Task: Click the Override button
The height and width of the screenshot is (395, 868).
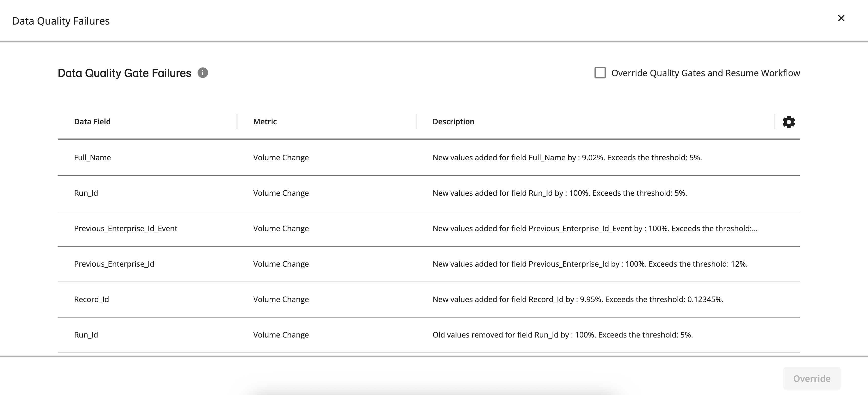Action: 811,379
